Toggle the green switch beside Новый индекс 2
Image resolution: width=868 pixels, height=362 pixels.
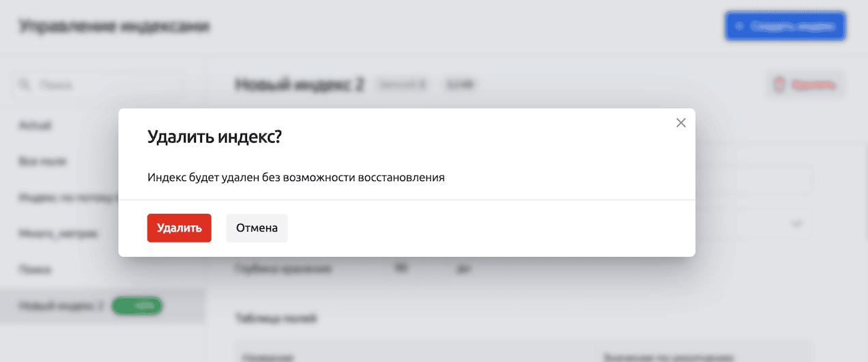(x=137, y=306)
